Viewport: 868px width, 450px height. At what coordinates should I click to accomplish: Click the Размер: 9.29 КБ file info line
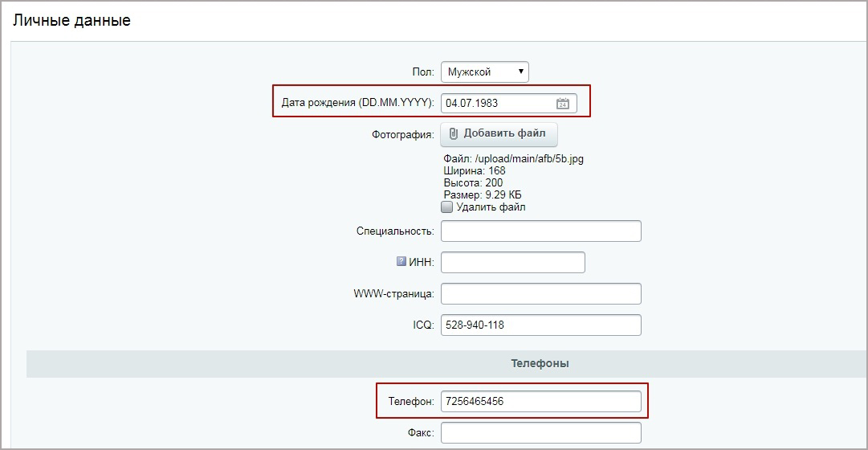tap(484, 194)
